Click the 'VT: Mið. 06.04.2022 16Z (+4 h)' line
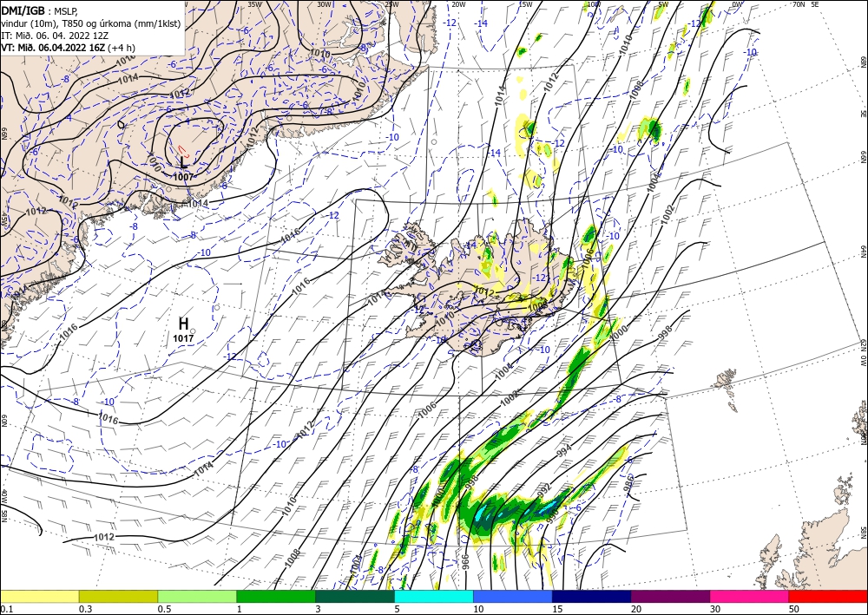 point(68,48)
